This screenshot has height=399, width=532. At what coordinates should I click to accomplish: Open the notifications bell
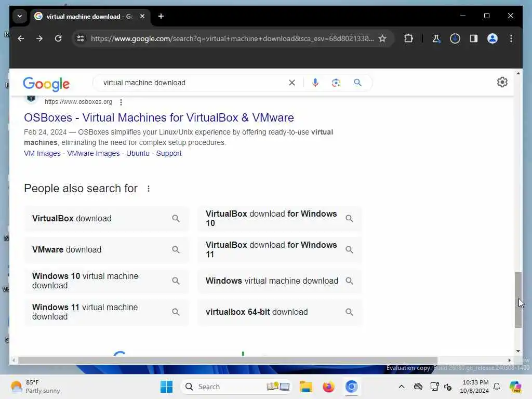pos(497,387)
